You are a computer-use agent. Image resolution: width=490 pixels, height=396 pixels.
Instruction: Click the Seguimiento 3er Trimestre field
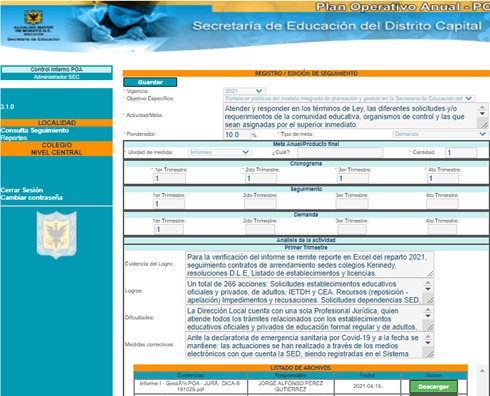tap(352, 204)
